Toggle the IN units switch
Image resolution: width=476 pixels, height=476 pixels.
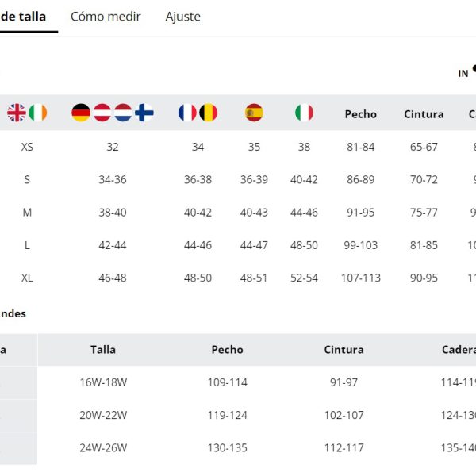pos(474,70)
